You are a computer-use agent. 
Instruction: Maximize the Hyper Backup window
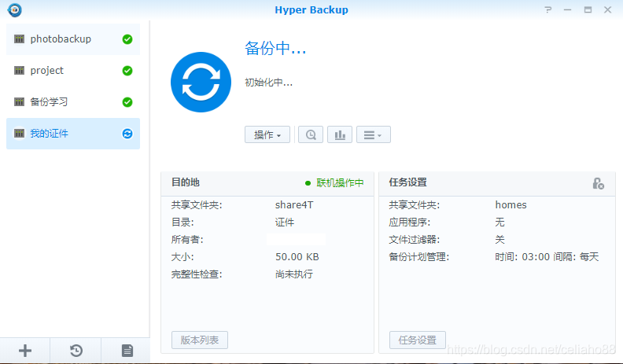click(x=588, y=9)
